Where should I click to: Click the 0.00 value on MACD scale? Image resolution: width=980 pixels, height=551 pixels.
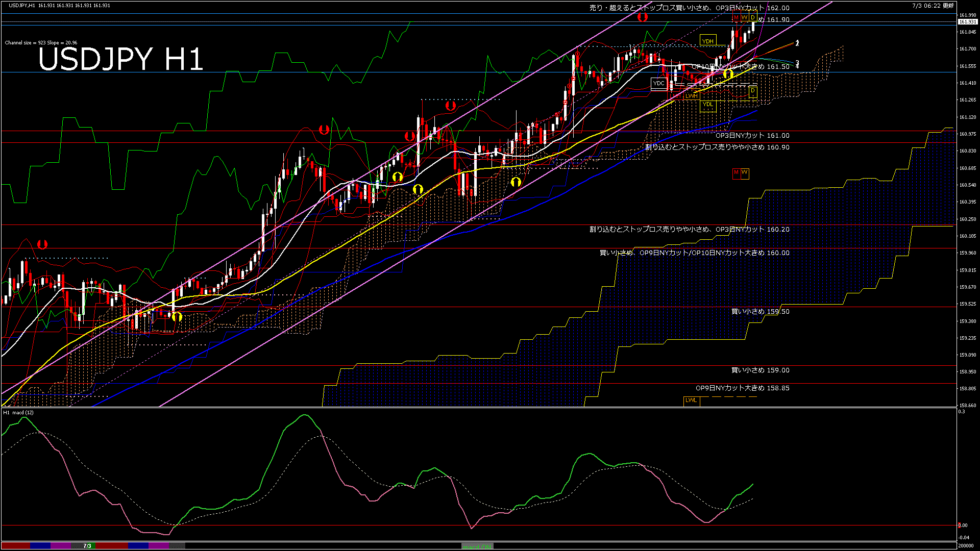pyautogui.click(x=963, y=525)
